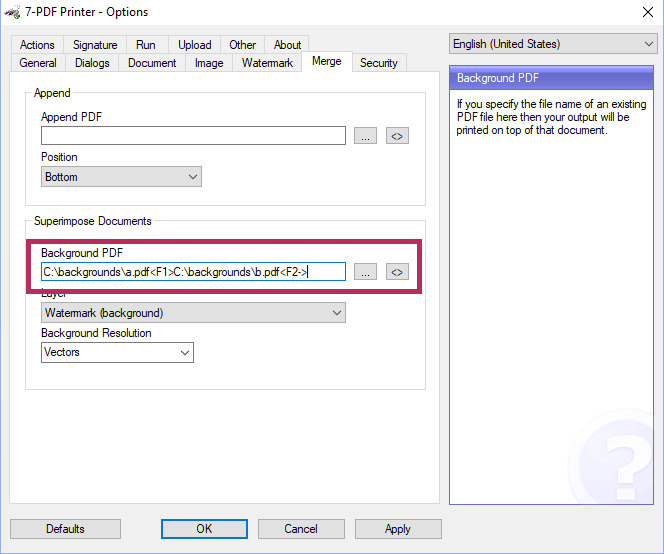The image size is (664, 554).
Task: Close the Options dialog window
Action: pyautogui.click(x=646, y=12)
